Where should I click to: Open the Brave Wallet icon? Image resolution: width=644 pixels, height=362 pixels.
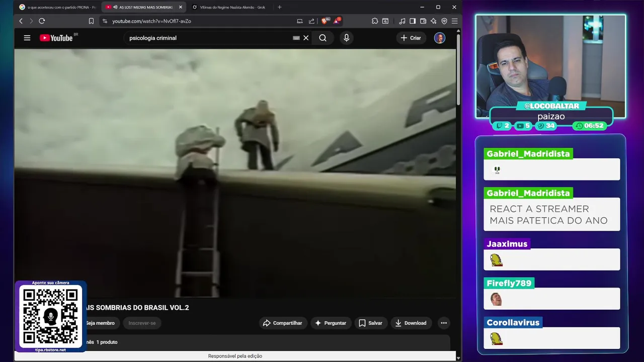(423, 21)
